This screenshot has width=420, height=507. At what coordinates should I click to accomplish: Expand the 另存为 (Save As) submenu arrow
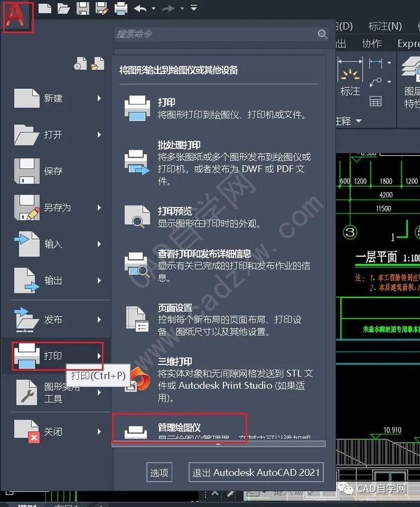[99, 207]
